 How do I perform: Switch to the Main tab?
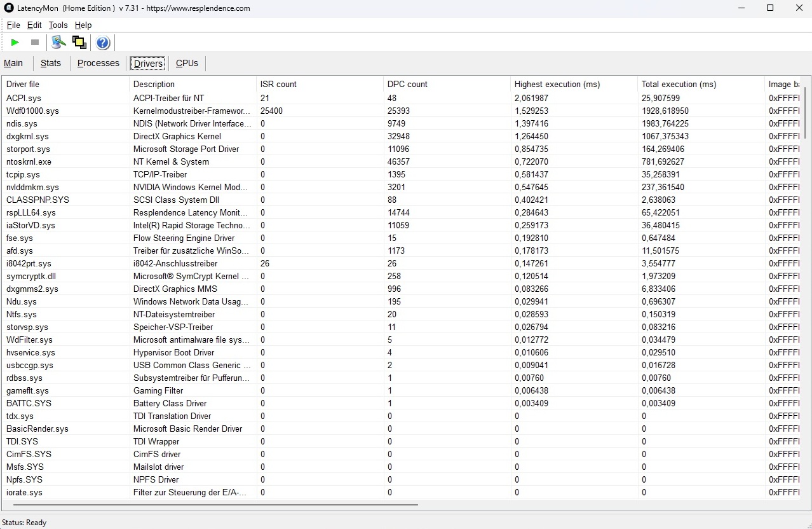tap(13, 63)
